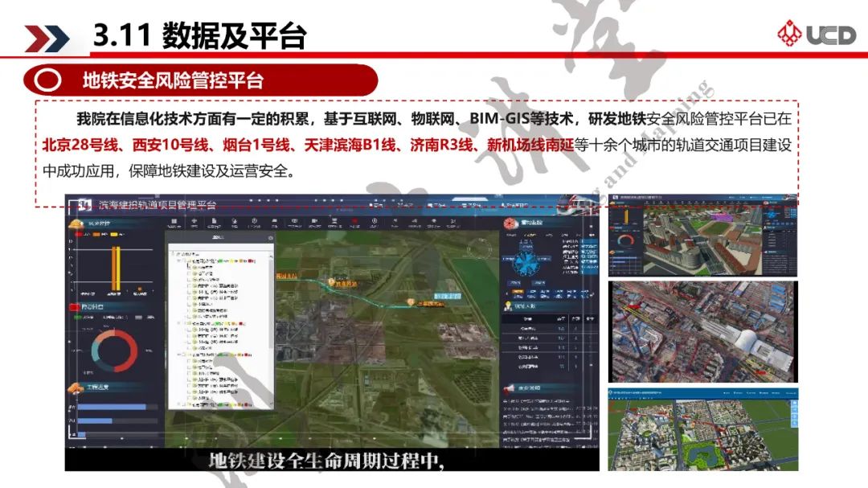
Task: Click the megaphone icon beside the alert list
Action: 510,388
